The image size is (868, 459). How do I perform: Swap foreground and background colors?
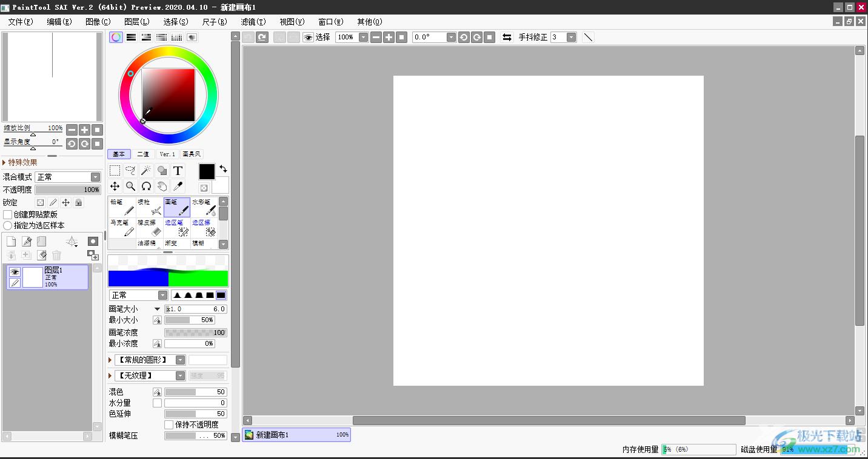pyautogui.click(x=223, y=169)
